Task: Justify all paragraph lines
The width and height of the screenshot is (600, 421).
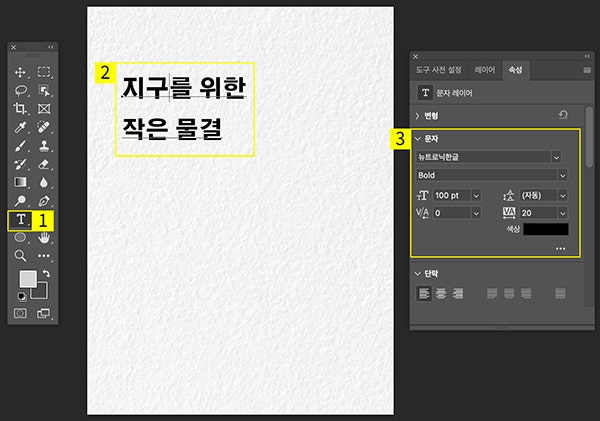Action: click(x=560, y=294)
